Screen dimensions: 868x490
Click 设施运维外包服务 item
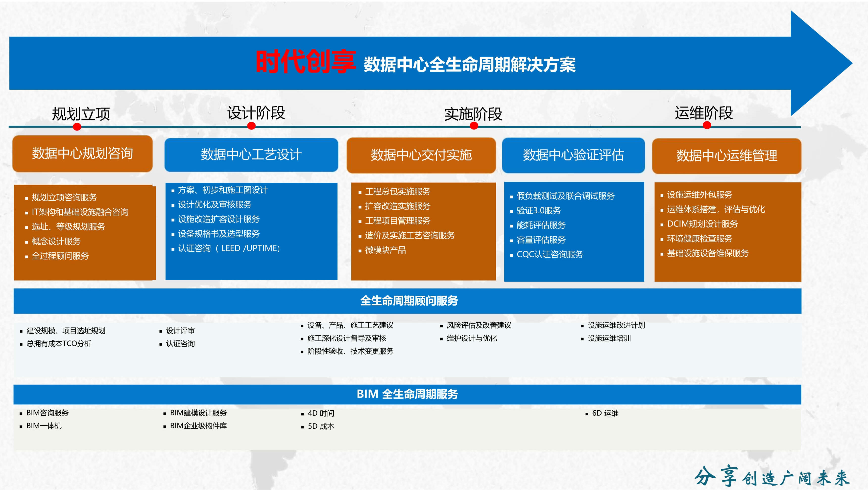click(x=699, y=195)
